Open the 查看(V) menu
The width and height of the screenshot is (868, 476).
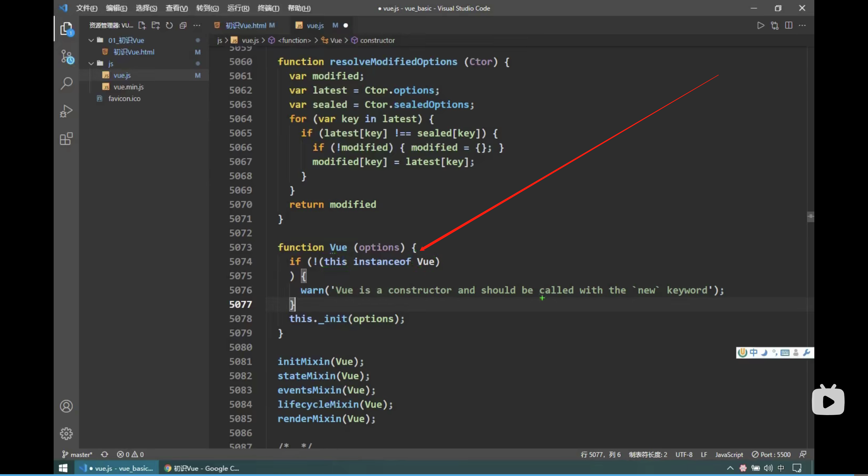point(177,8)
